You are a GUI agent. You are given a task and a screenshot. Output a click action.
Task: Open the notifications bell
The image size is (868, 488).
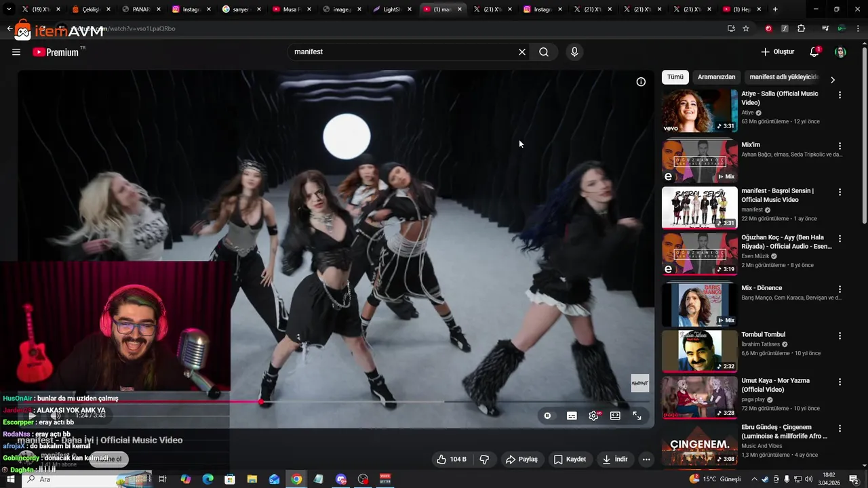814,52
